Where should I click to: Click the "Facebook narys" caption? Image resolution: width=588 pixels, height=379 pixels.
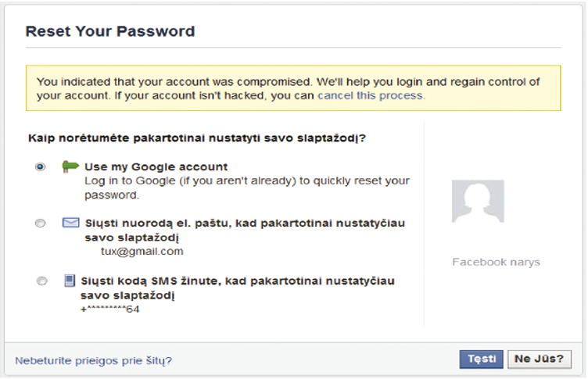(x=496, y=262)
